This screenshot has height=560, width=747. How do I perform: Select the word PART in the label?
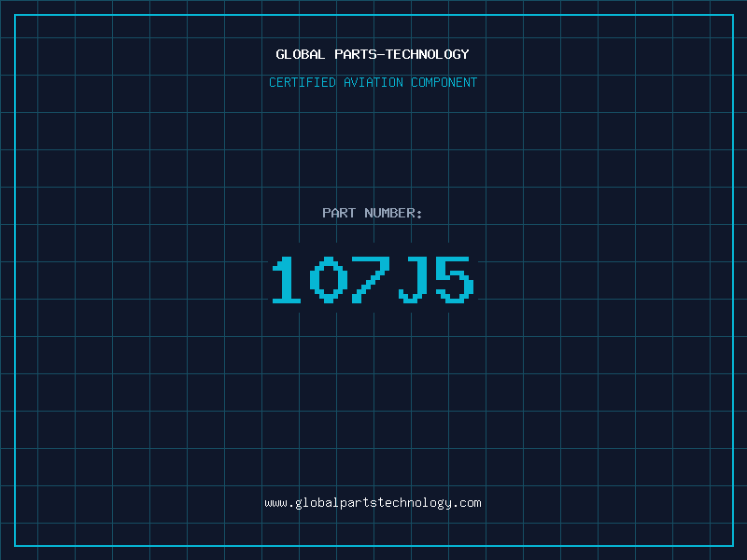[x=339, y=213]
